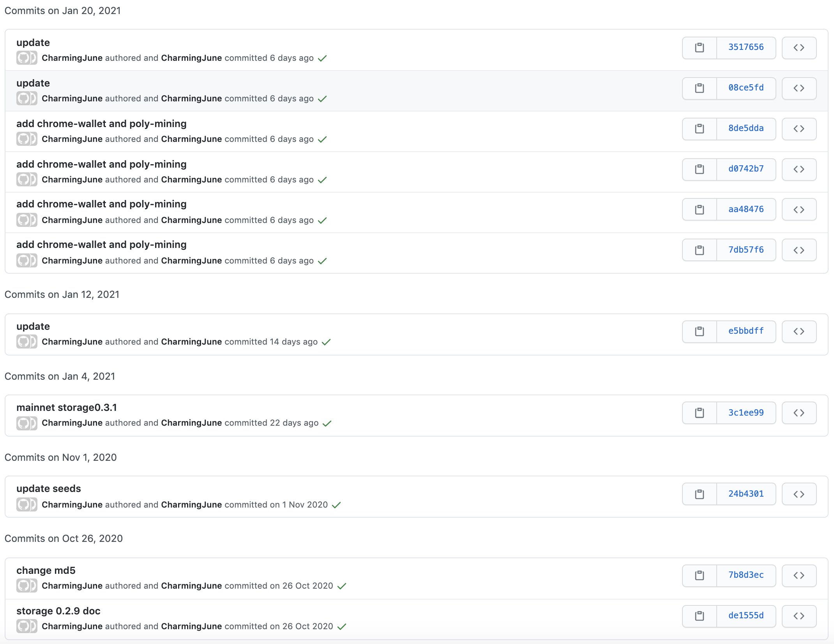
Task: Browse repository at commit 08ce5fd
Action: 799,88
